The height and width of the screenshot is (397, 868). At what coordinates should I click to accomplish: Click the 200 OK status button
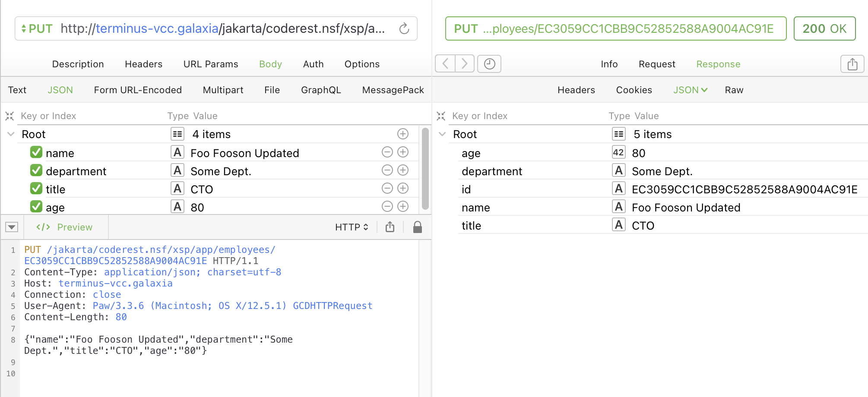click(824, 28)
